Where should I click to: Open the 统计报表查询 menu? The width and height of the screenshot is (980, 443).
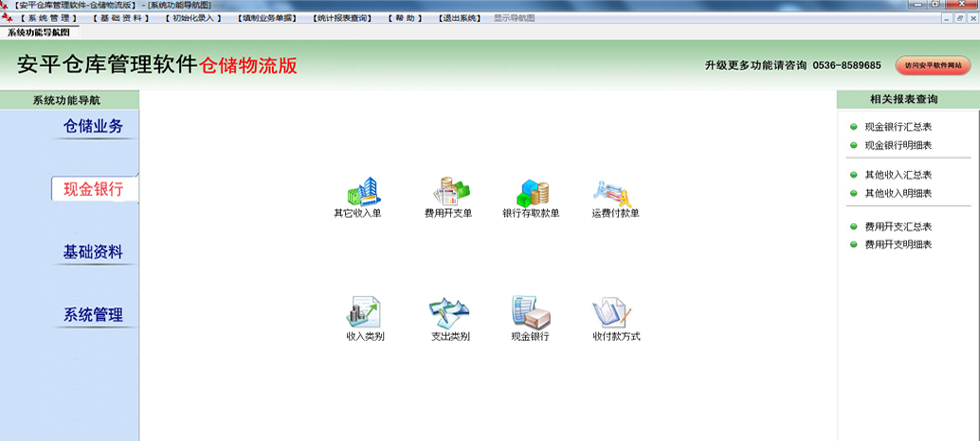pos(342,18)
